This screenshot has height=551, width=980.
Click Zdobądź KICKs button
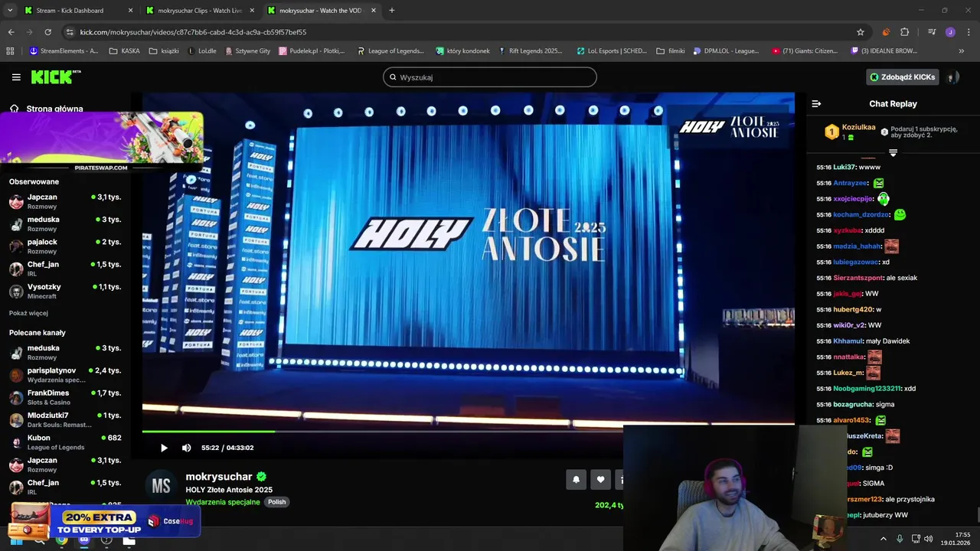pyautogui.click(x=902, y=77)
